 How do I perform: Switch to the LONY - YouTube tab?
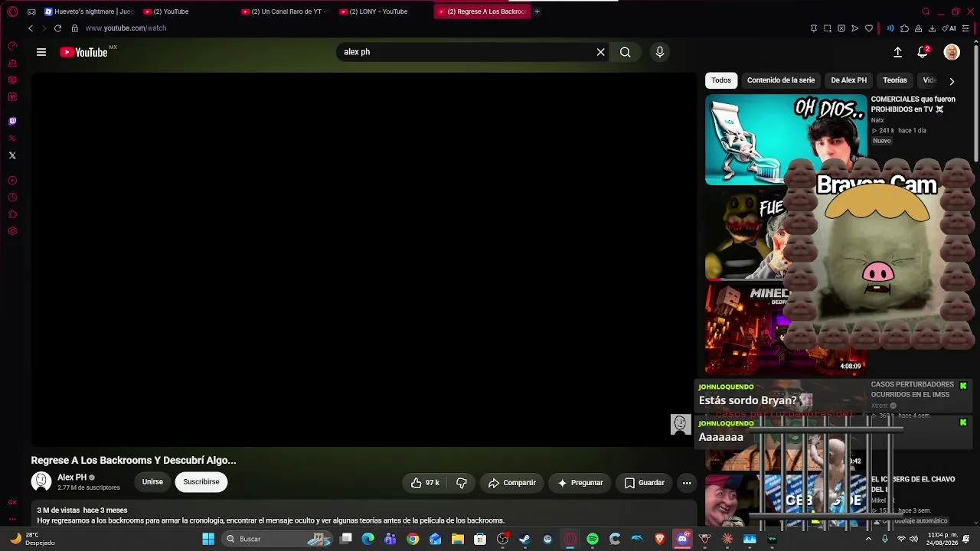click(383, 11)
